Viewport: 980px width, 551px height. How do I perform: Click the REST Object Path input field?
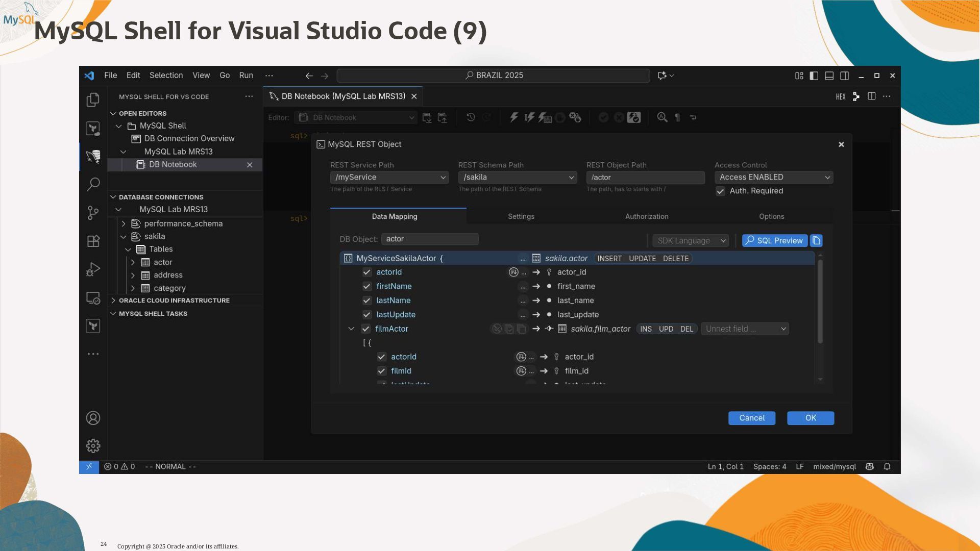645,177
